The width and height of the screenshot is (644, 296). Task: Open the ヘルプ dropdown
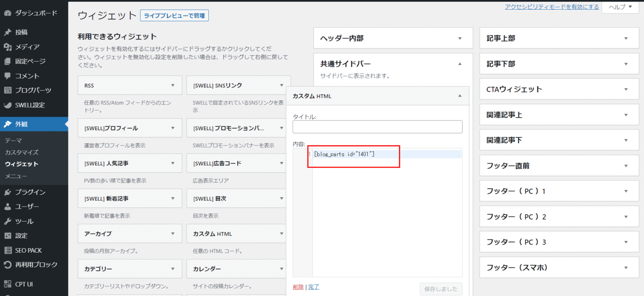click(620, 7)
